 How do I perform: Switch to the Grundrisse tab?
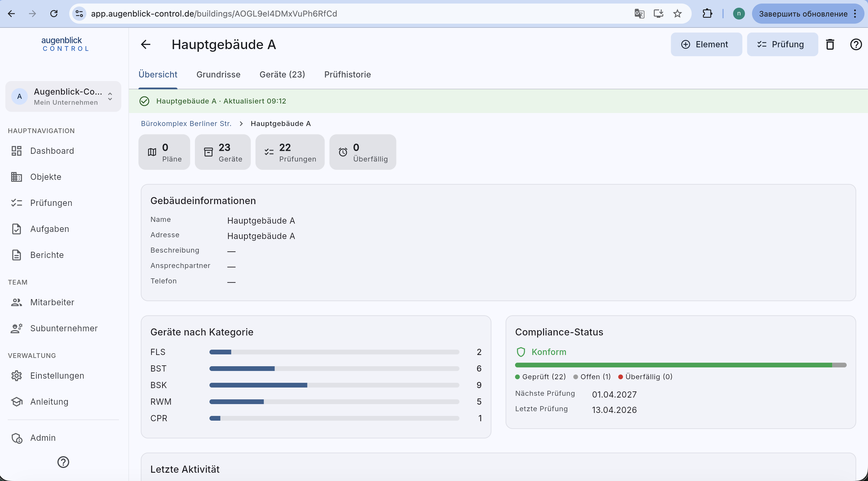pyautogui.click(x=218, y=75)
